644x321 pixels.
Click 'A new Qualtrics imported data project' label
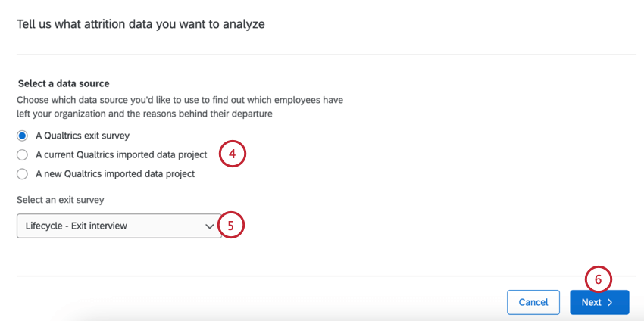(x=115, y=174)
